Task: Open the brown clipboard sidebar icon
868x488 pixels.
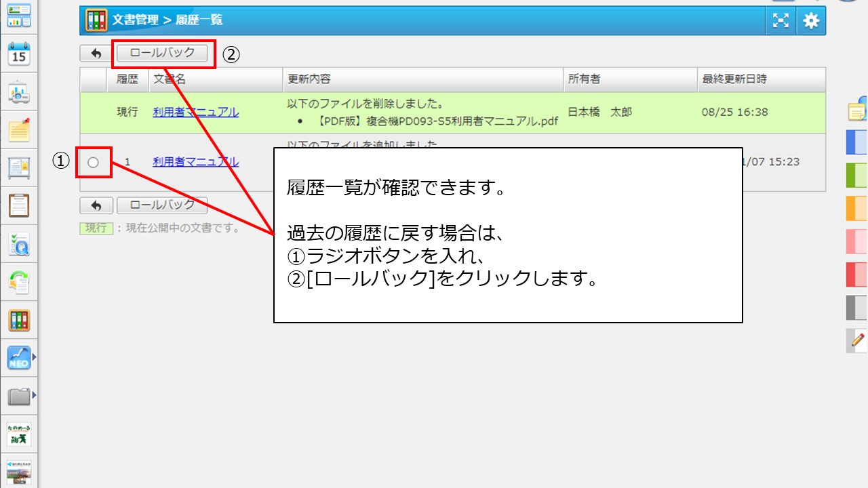Action: pos(19,205)
